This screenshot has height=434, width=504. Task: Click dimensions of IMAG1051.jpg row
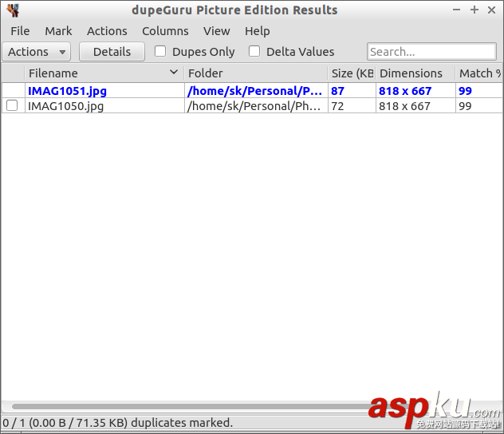pyautogui.click(x=405, y=91)
